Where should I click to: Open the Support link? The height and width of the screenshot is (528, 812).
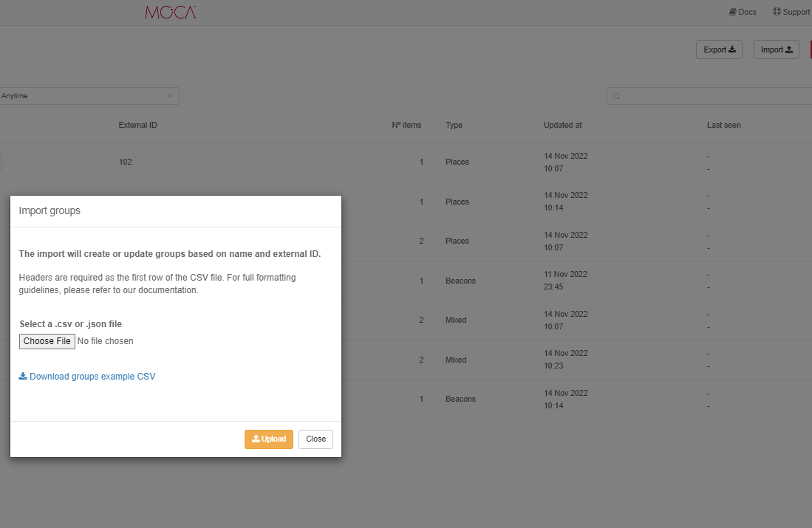[x=791, y=12]
